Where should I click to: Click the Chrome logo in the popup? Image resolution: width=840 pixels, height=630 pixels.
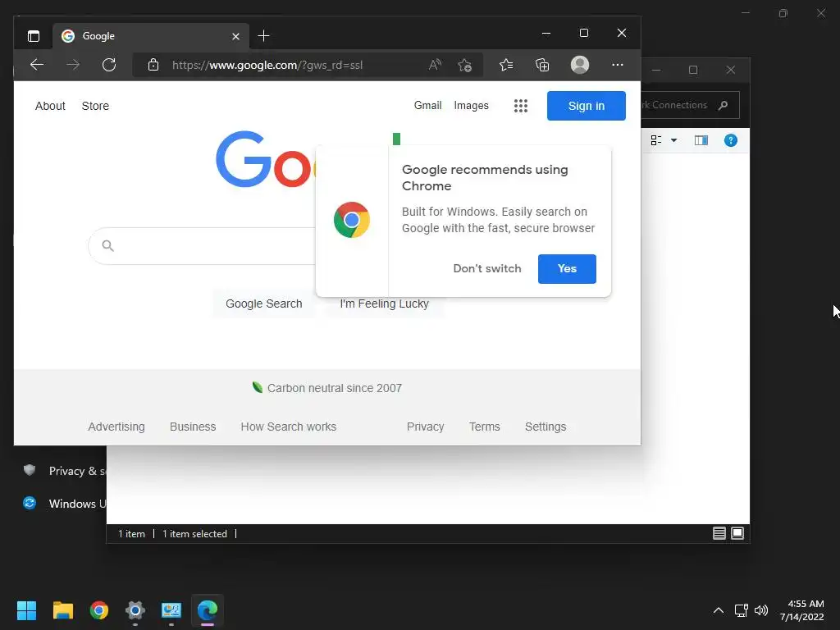coord(351,220)
